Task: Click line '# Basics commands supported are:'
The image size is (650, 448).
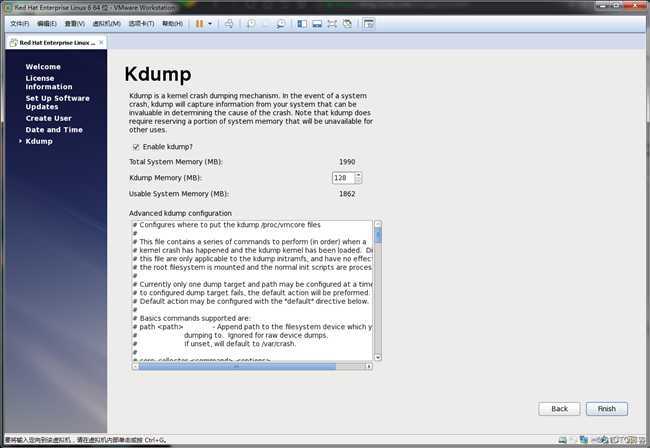Action: coord(192,318)
